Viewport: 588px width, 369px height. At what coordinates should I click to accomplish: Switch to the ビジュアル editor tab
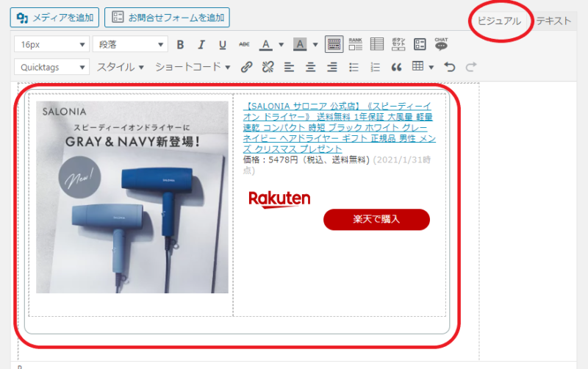[x=499, y=21]
